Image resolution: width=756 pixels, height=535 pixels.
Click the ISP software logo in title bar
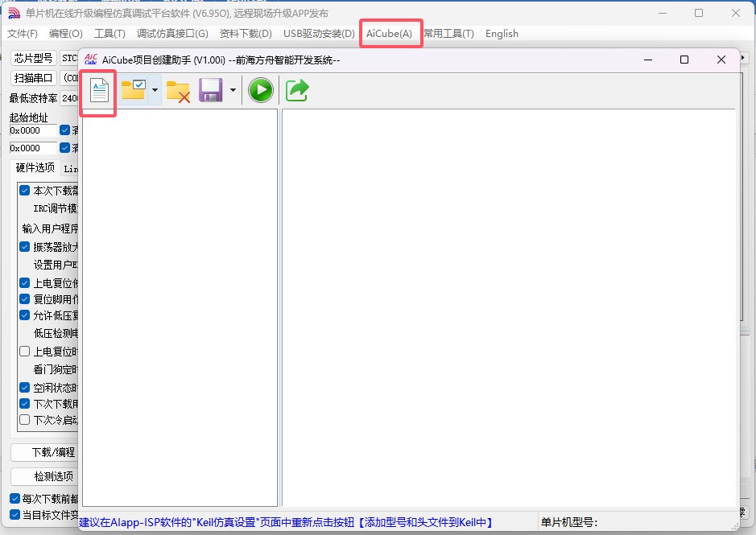pos(14,13)
